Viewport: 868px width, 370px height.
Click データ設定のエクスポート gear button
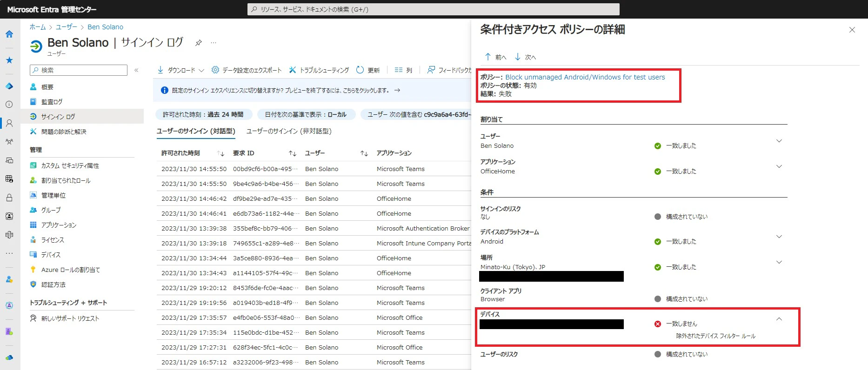(247, 70)
